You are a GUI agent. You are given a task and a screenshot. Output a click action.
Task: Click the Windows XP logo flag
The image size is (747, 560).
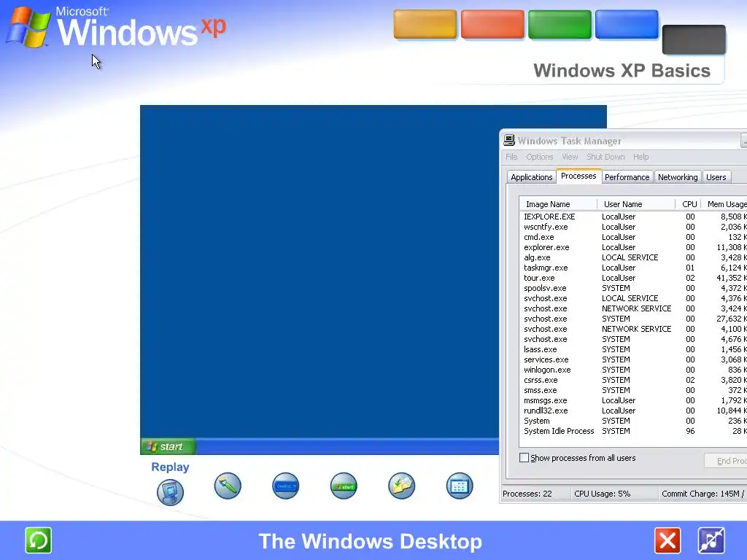[28, 27]
